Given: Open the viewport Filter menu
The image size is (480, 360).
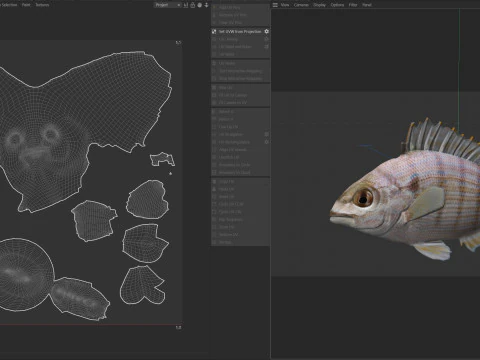Looking at the screenshot, I should click(x=353, y=5).
